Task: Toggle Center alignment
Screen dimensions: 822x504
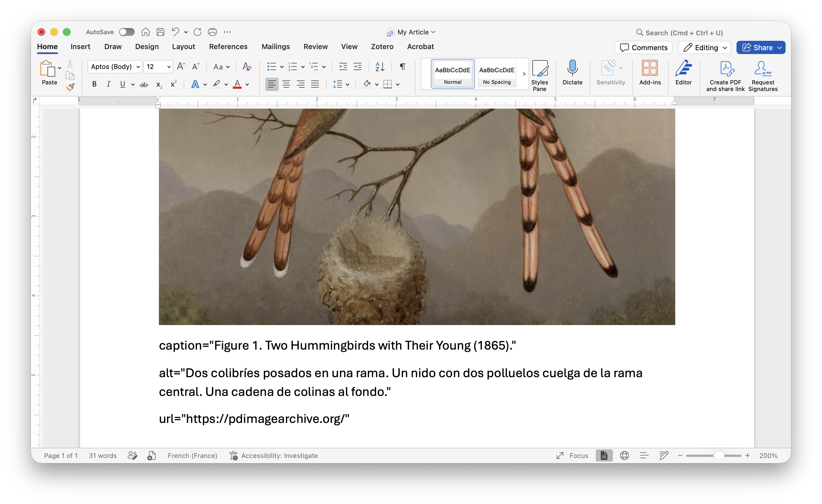Action: point(286,84)
